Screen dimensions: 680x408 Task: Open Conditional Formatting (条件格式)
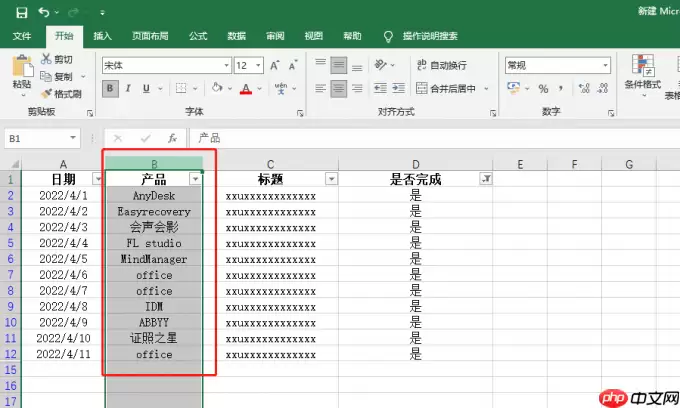(x=643, y=76)
